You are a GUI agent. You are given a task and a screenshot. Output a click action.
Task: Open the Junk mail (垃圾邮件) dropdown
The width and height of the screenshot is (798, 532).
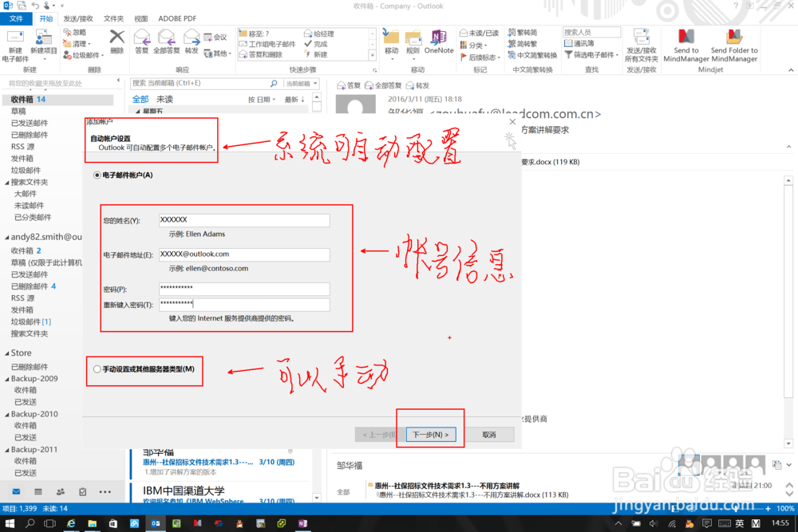(84, 56)
